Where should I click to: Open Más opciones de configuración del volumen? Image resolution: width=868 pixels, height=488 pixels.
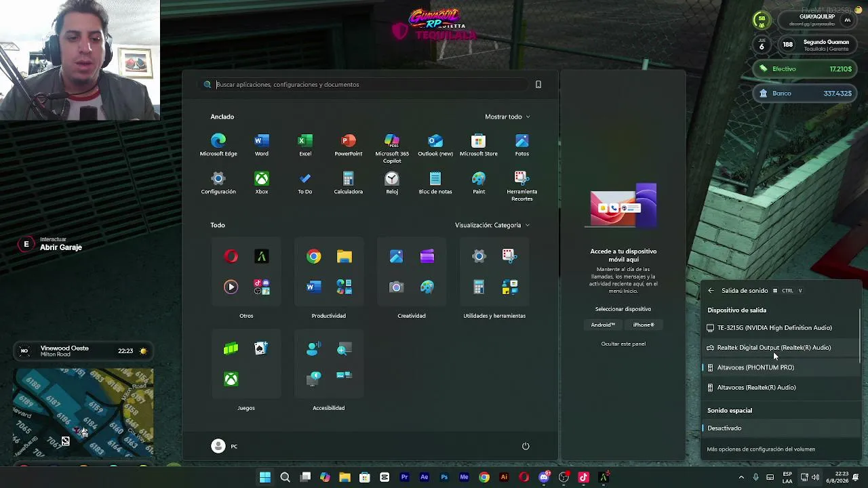pyautogui.click(x=761, y=449)
